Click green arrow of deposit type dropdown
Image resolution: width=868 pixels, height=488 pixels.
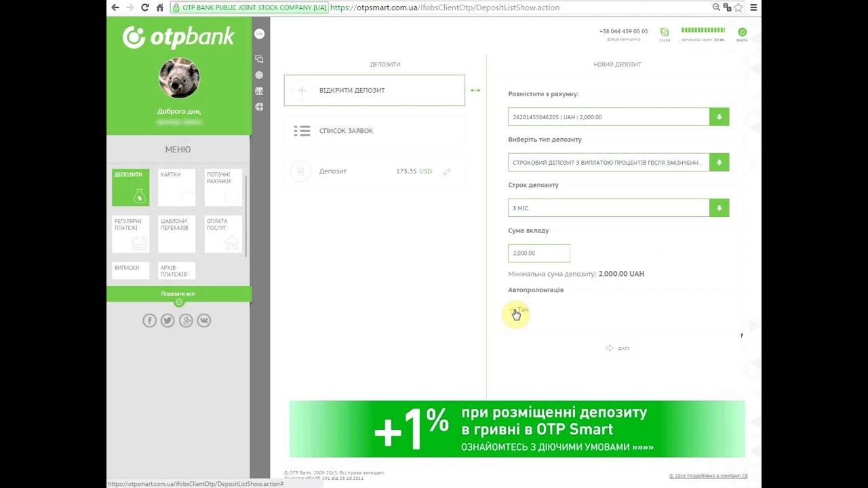[x=719, y=162]
